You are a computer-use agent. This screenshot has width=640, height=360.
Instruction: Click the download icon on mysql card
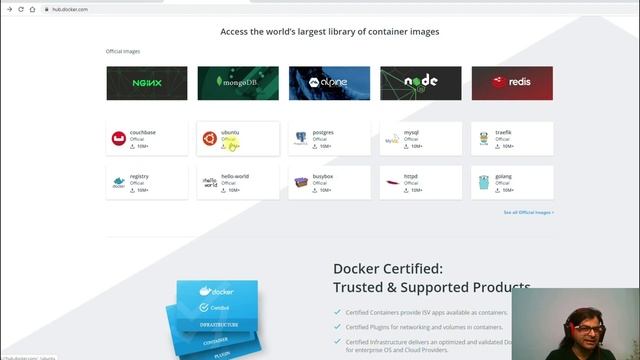pos(406,146)
